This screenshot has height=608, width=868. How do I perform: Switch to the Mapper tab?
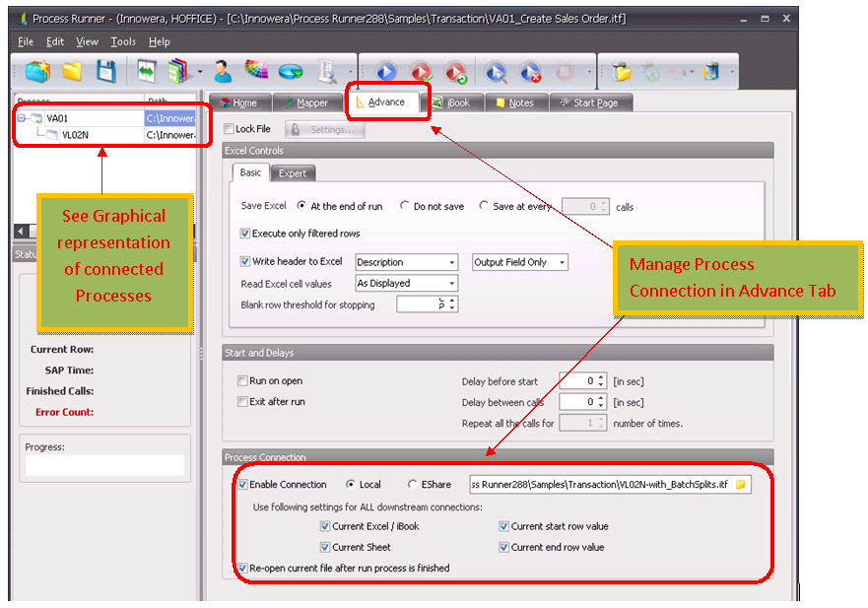click(x=304, y=102)
